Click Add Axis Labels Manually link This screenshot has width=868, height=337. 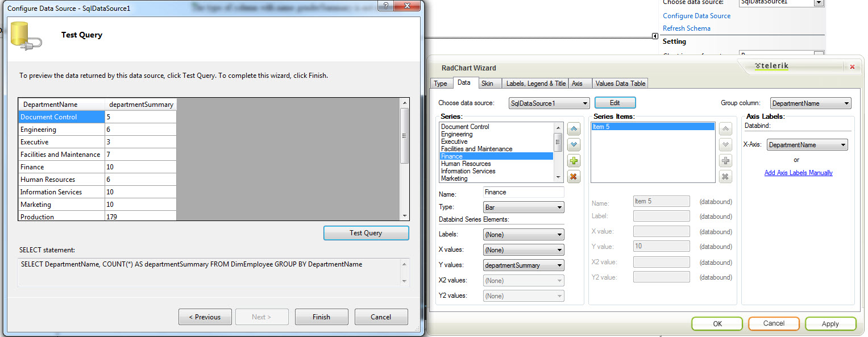798,173
